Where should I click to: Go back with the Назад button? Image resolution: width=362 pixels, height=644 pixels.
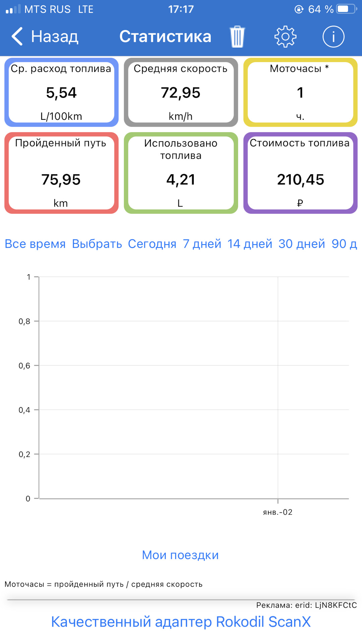[x=54, y=36]
